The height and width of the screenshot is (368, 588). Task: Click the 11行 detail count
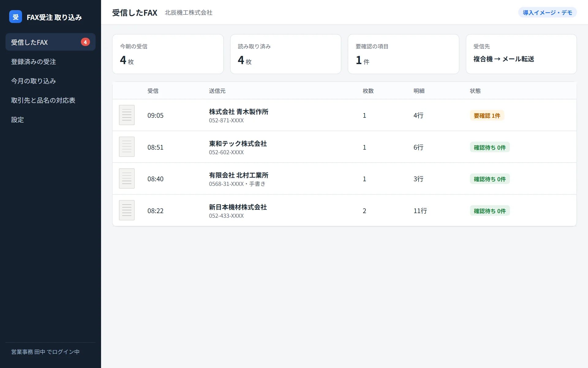[420, 211]
